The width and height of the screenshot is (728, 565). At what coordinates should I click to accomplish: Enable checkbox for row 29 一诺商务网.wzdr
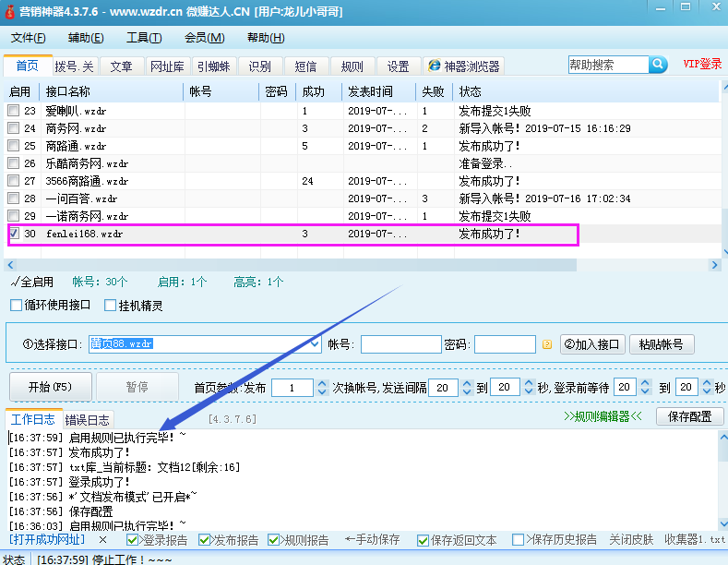click(14, 216)
